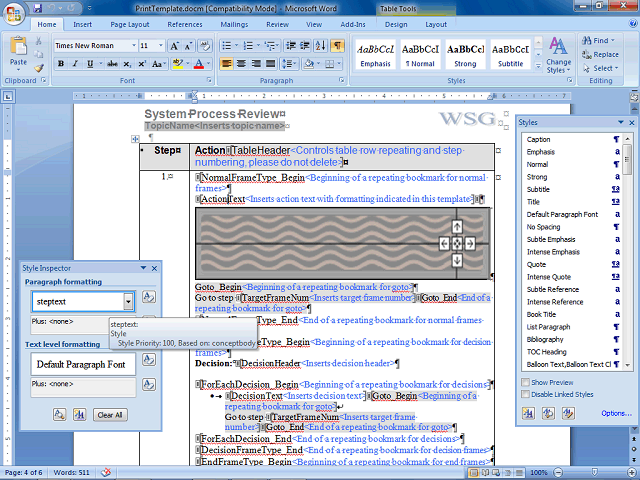
Task: Open the font name dropdown
Action: (133, 46)
